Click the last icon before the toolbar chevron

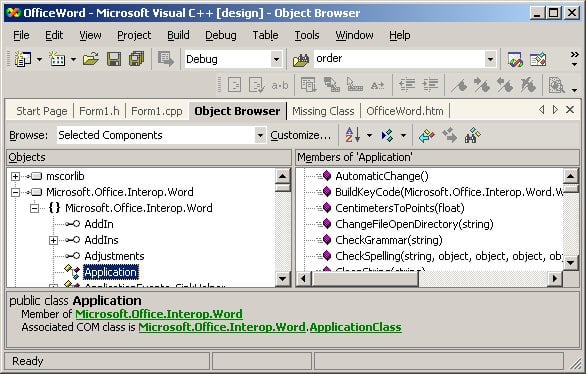(538, 59)
